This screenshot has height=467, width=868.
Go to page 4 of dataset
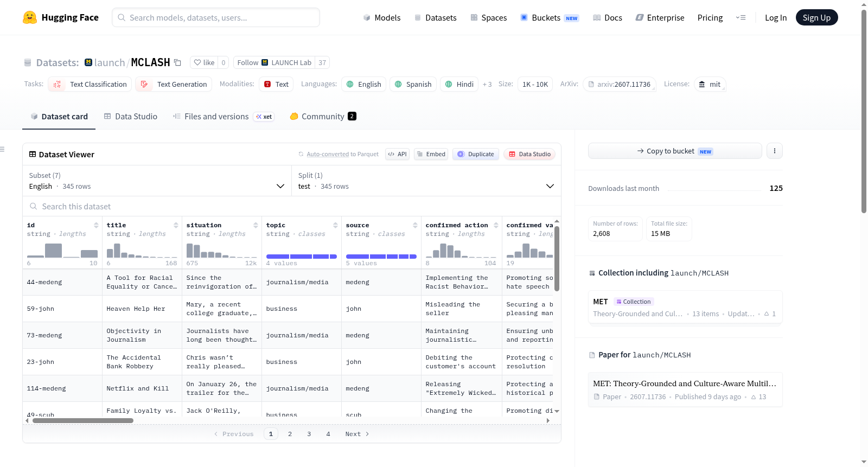[328, 434]
